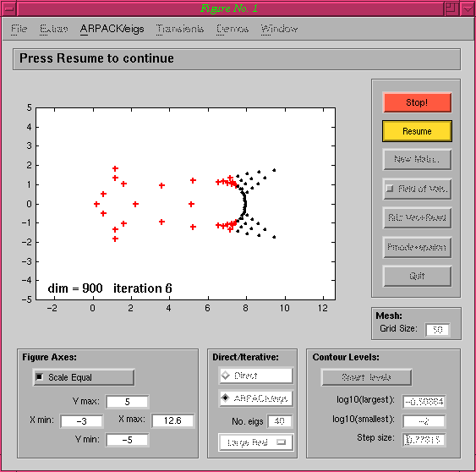Click the X min input field
This screenshot has width=476, height=472.
(x=81, y=421)
